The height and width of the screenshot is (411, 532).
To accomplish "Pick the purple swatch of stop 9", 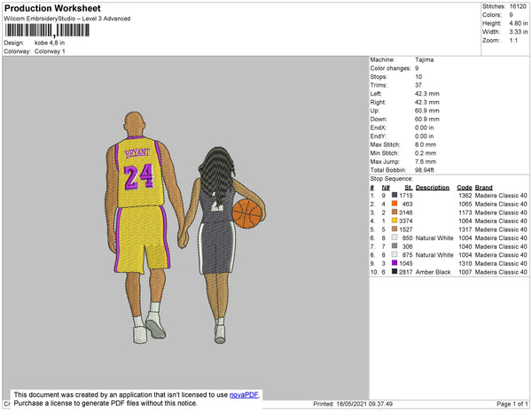I will (395, 263).
